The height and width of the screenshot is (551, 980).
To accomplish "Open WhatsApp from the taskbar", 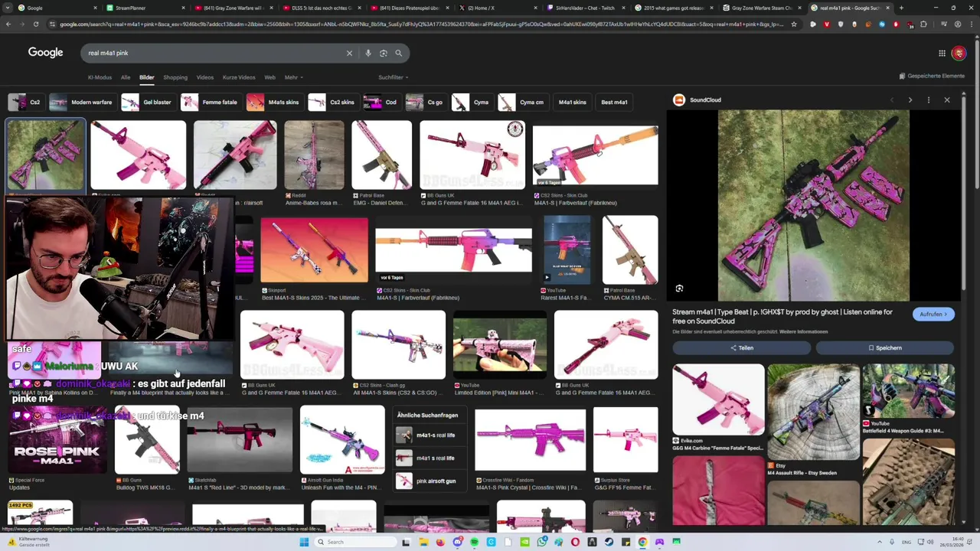I will pyautogui.click(x=541, y=542).
